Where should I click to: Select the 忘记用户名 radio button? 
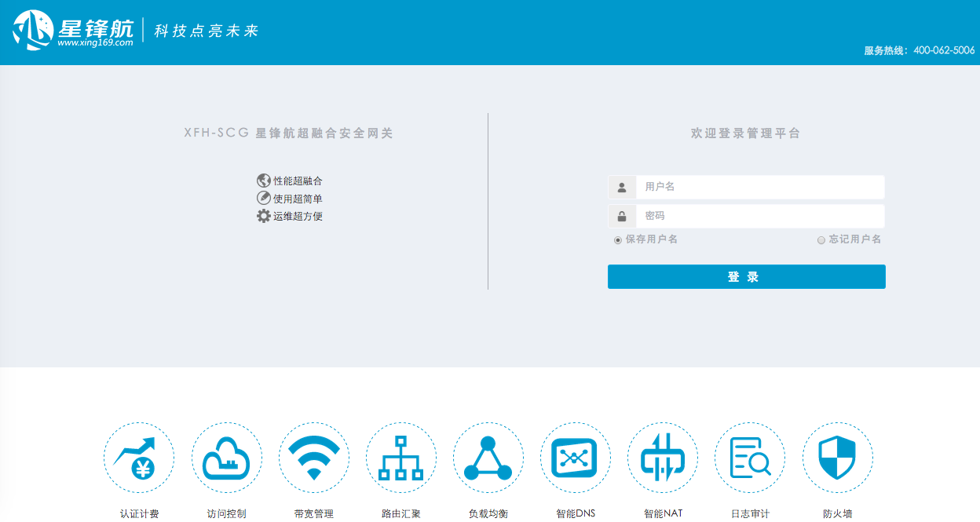coord(821,240)
